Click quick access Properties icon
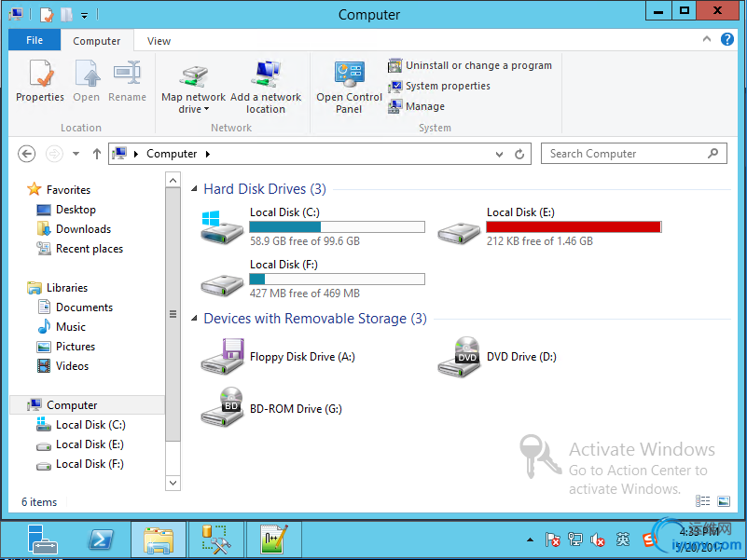The width and height of the screenshot is (747, 560). (47, 15)
